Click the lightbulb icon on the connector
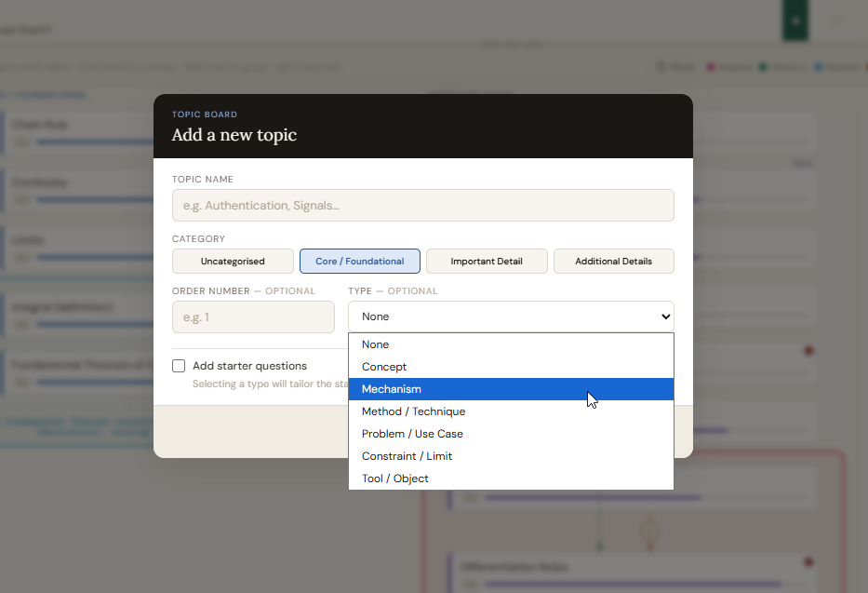The width and height of the screenshot is (868, 593). (649, 531)
